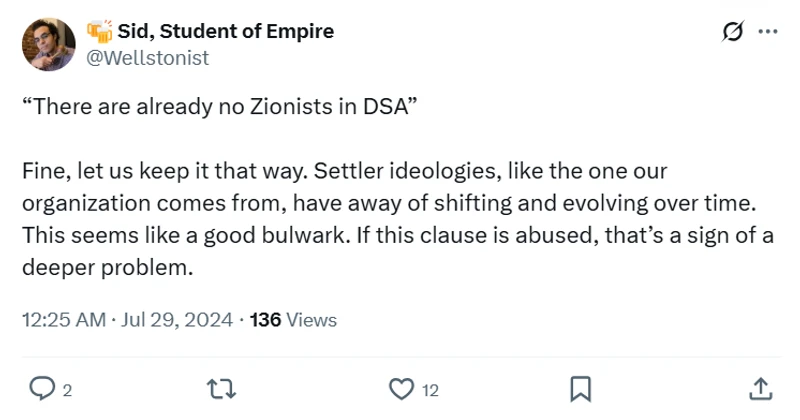Bookmark this post
This screenshot has height=420, width=800.
(580, 387)
